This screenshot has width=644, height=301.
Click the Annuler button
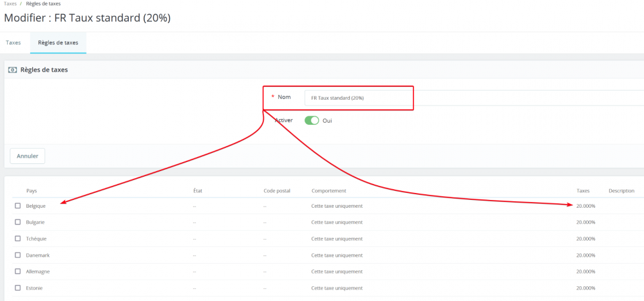click(28, 156)
